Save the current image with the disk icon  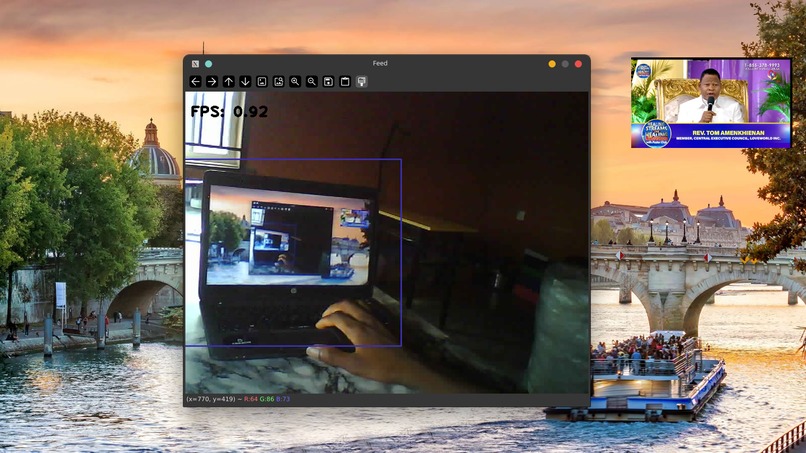(x=328, y=81)
